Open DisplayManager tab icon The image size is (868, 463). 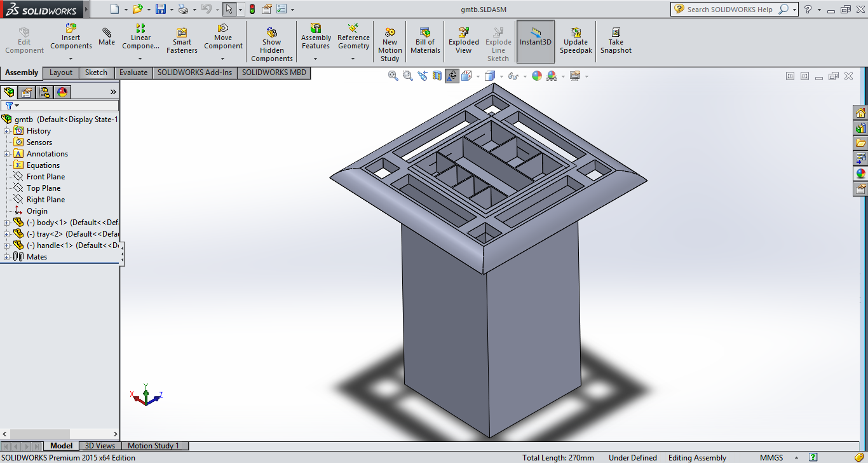[62, 92]
